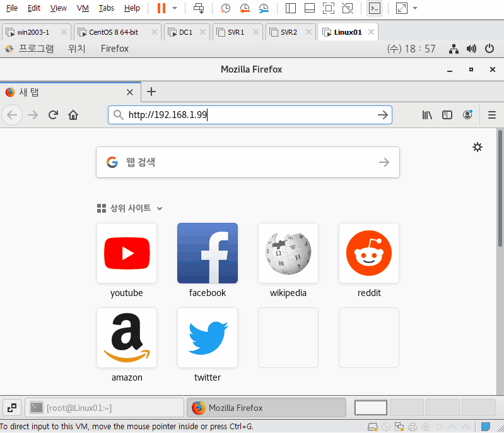Screen dimensions: 504x433
Task: Click the network status icon
Action: [454, 49]
